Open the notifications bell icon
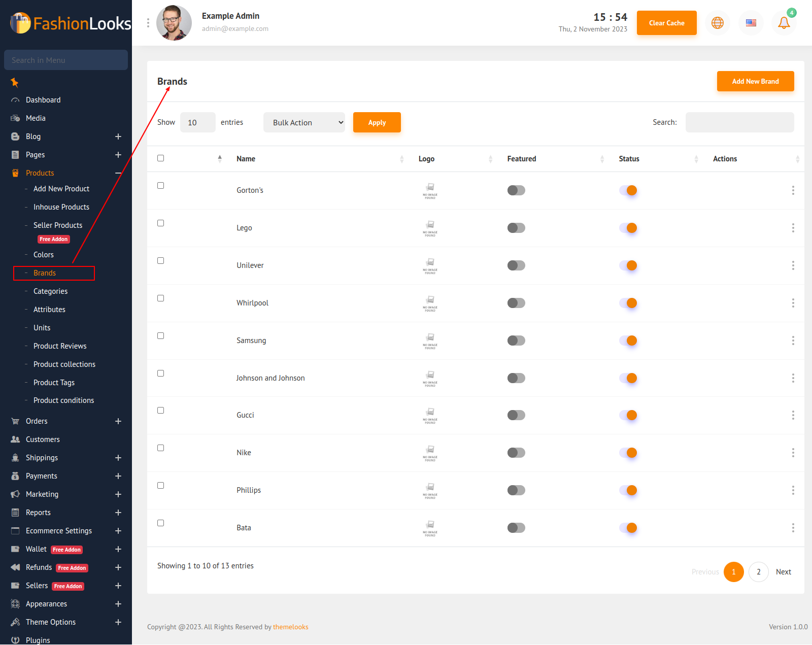This screenshot has height=645, width=812. 784,23
